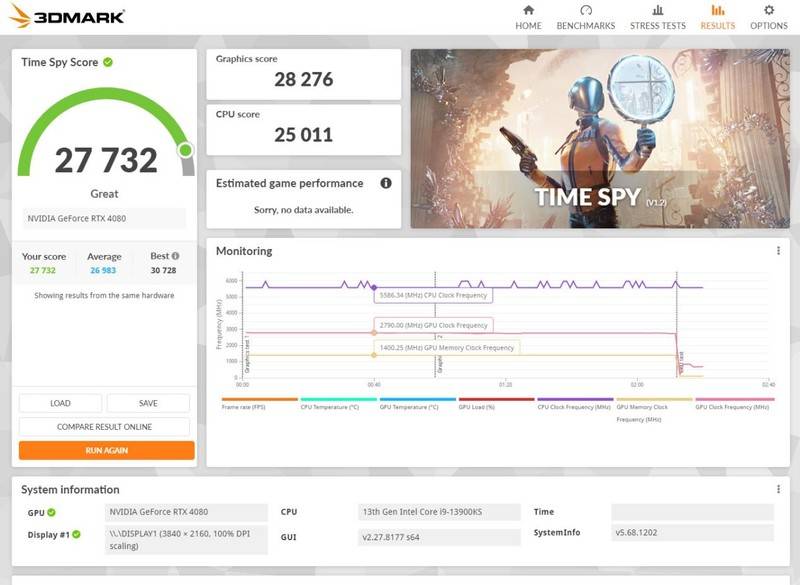
Task: Open the System information three-dot menu
Action: click(x=778, y=489)
